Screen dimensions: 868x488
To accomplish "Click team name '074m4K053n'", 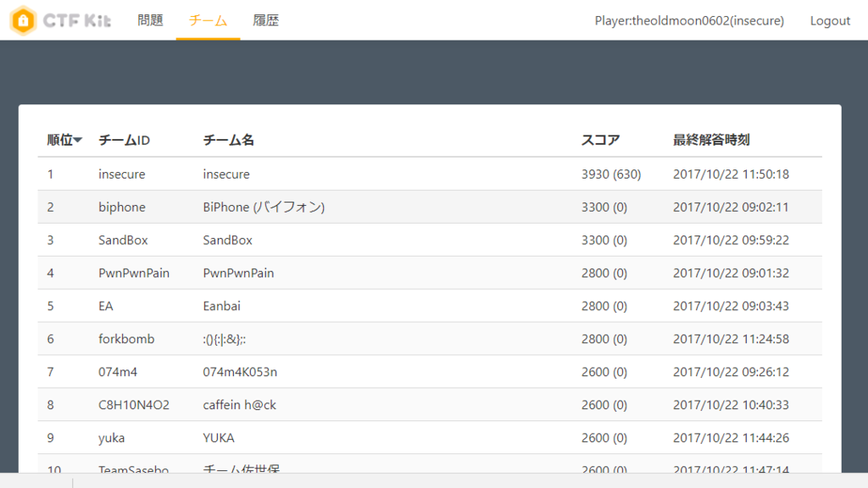I will 240,372.
